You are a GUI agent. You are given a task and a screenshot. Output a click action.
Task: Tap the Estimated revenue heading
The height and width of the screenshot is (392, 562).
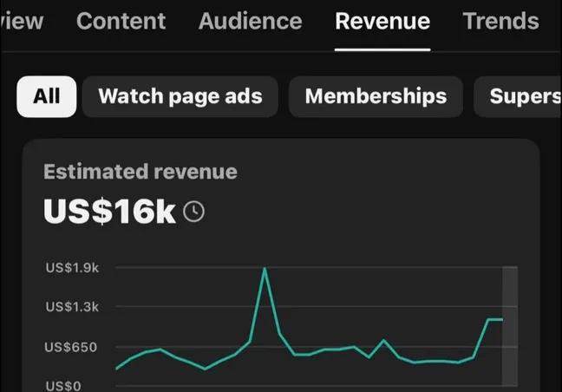(140, 172)
